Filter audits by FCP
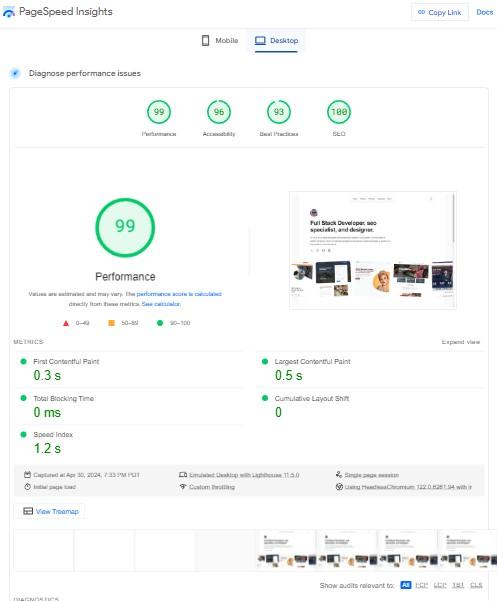This screenshot has width=497, height=601. coord(421,585)
